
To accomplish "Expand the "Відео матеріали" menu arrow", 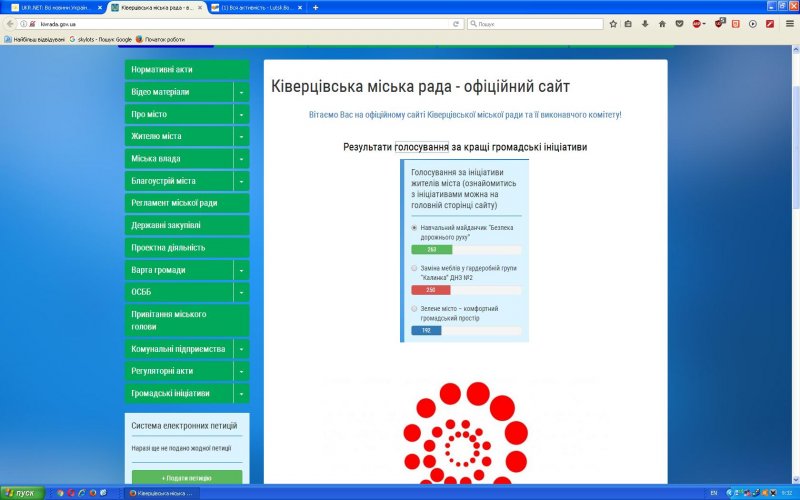I will [x=241, y=92].
